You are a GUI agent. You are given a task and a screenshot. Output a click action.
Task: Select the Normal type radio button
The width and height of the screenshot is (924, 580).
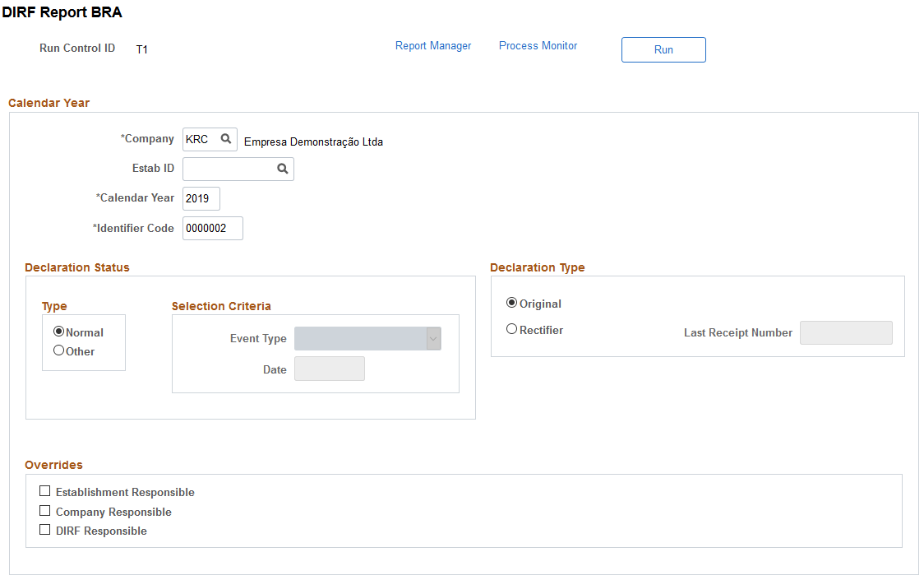coord(58,332)
